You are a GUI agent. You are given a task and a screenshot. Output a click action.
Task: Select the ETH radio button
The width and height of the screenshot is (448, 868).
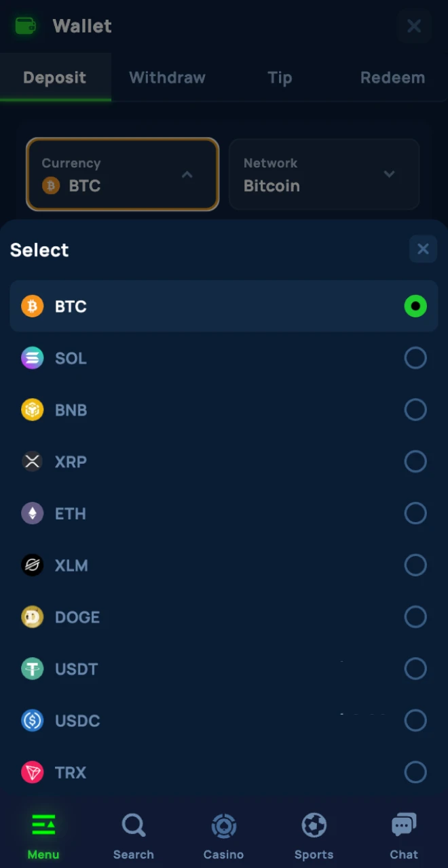tap(415, 513)
